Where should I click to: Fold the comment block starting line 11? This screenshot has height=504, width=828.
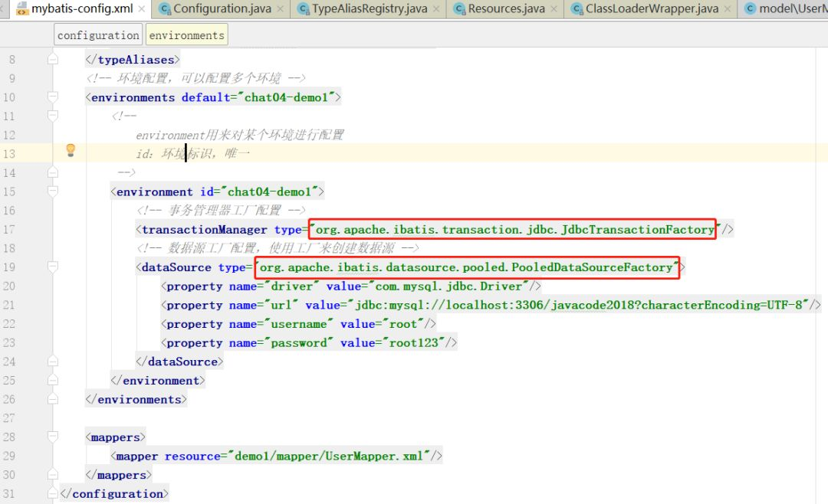[53, 116]
